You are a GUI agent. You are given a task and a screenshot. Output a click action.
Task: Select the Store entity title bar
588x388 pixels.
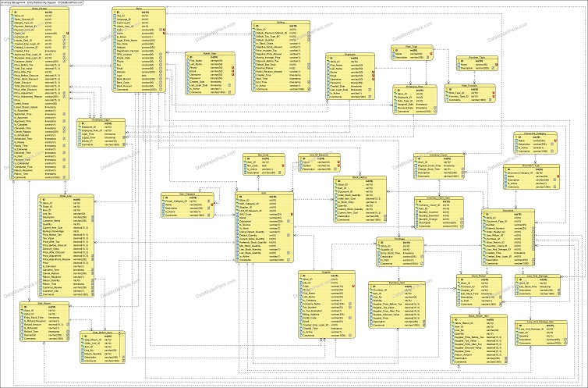139,9
